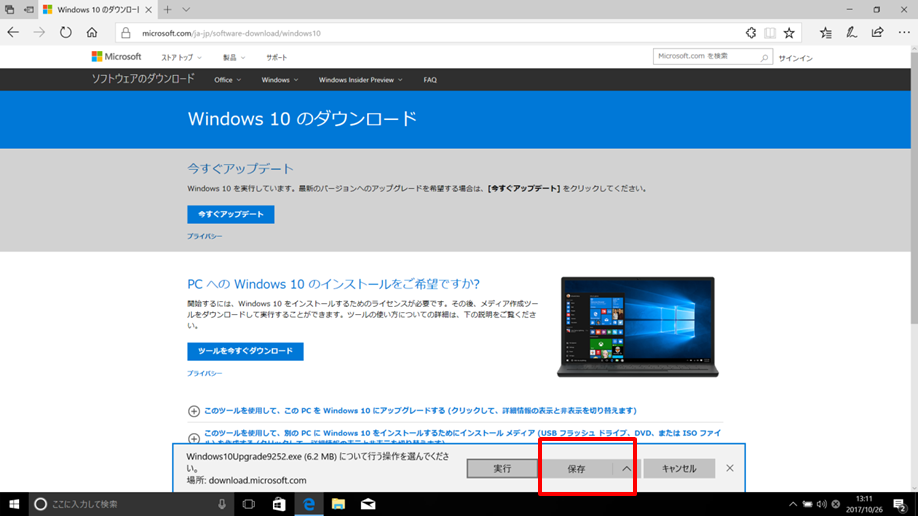The width and height of the screenshot is (918, 516).
Task: Close the Windows 10 download tab
Action: (148, 9)
